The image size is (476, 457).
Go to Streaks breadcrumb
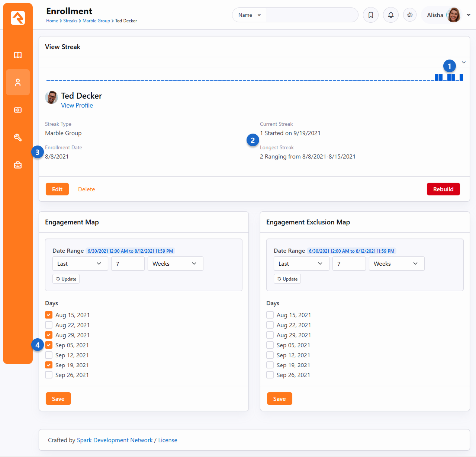[x=70, y=21]
